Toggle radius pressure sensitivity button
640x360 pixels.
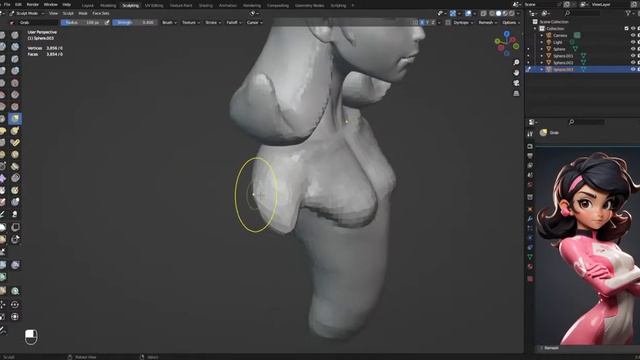(x=107, y=22)
